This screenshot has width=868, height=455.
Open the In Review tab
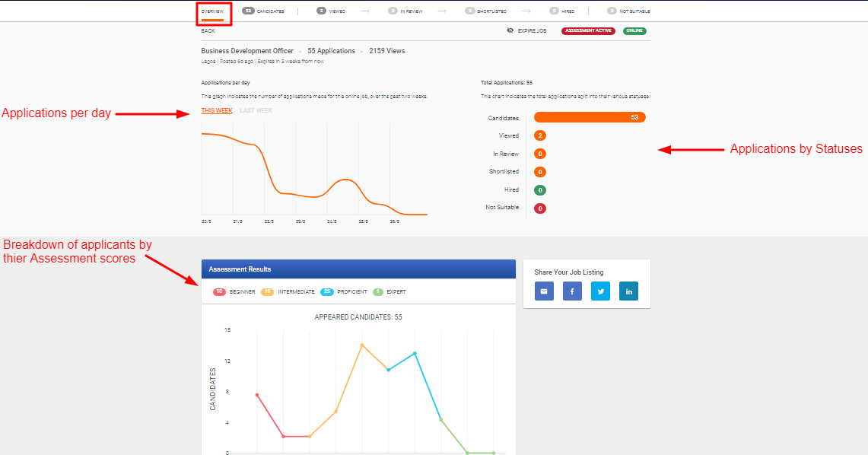(x=405, y=11)
